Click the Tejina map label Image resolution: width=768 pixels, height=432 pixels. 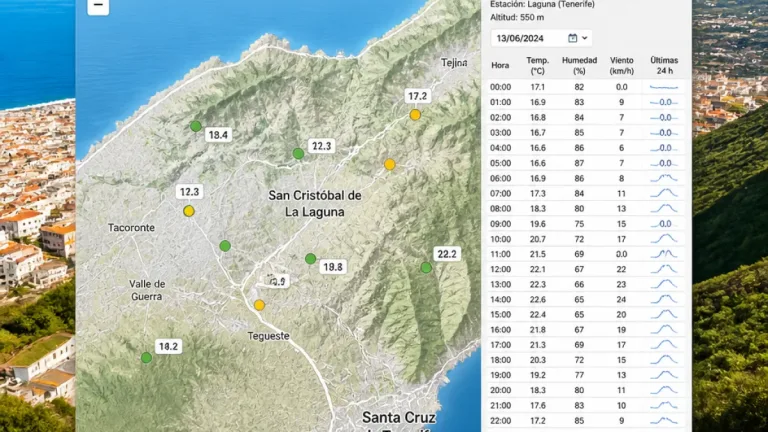[x=454, y=63]
